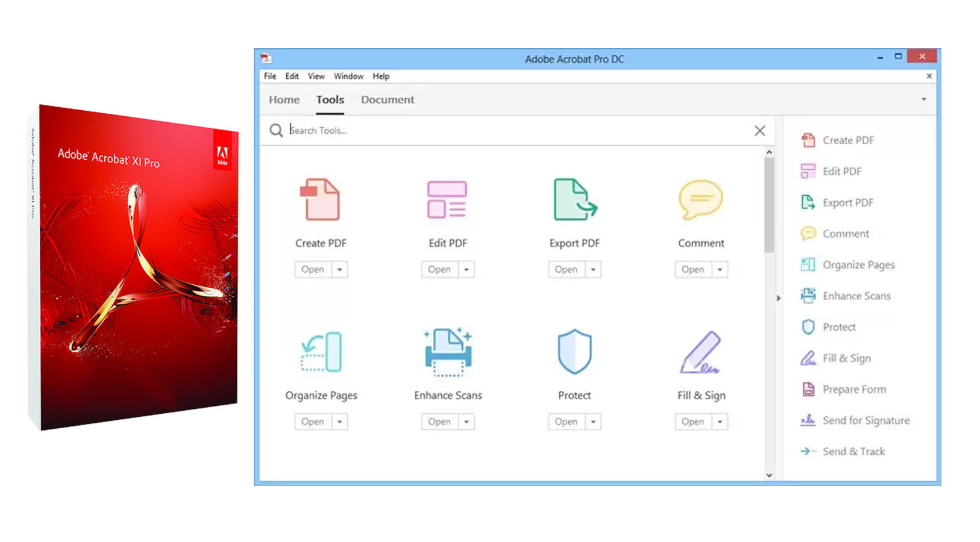The height and width of the screenshot is (542, 980).
Task: Click the Edit PDF large tool icon
Action: [447, 199]
